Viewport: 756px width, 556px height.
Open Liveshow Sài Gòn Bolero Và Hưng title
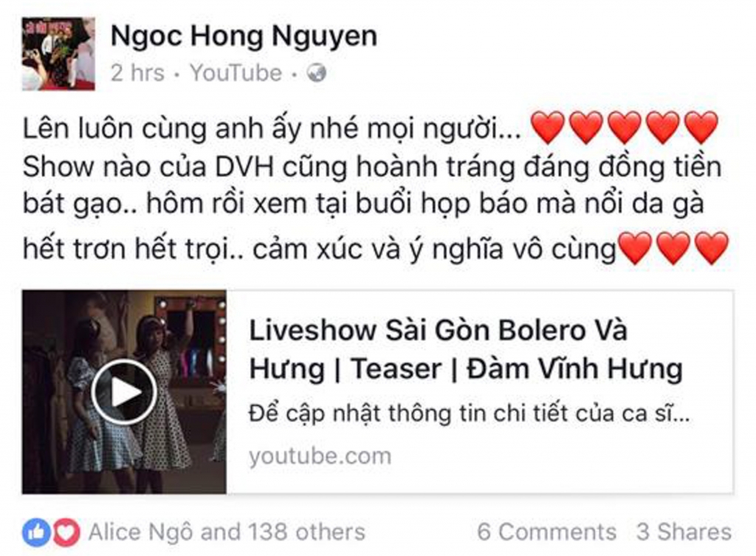tap(466, 349)
